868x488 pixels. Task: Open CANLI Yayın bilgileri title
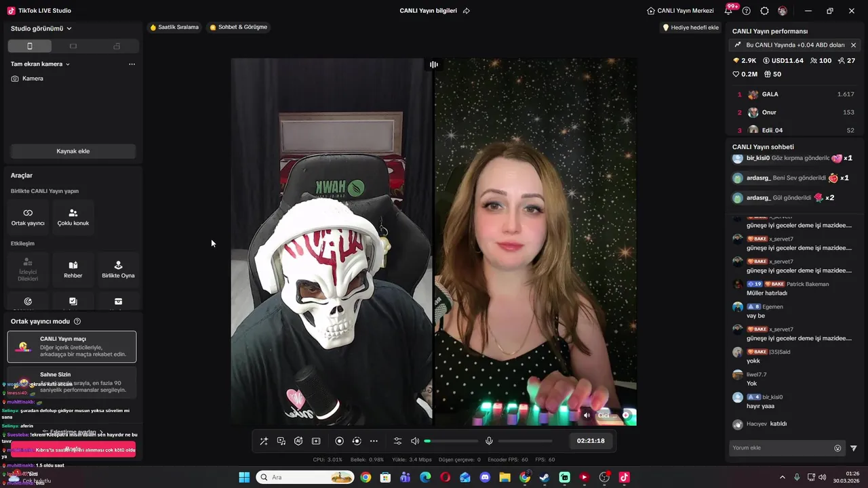(428, 11)
